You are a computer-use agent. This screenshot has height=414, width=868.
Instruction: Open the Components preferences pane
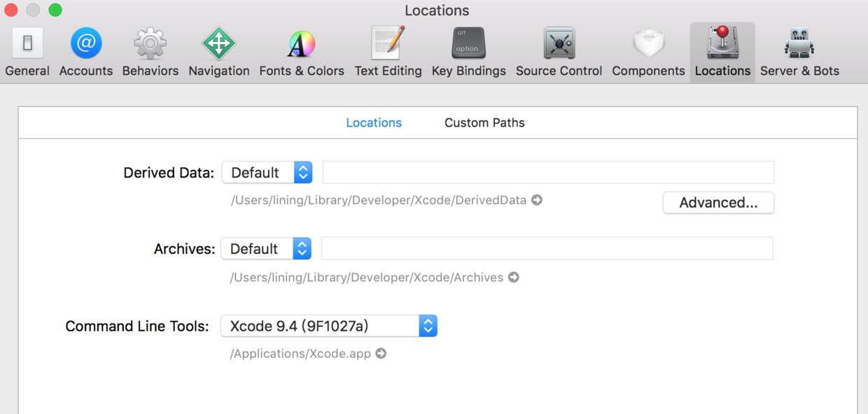pos(648,52)
